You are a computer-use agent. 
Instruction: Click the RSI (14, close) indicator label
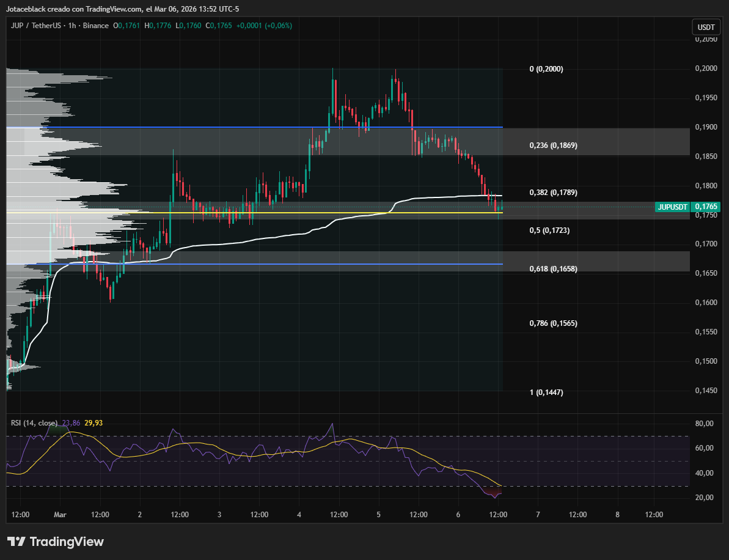pyautogui.click(x=34, y=422)
